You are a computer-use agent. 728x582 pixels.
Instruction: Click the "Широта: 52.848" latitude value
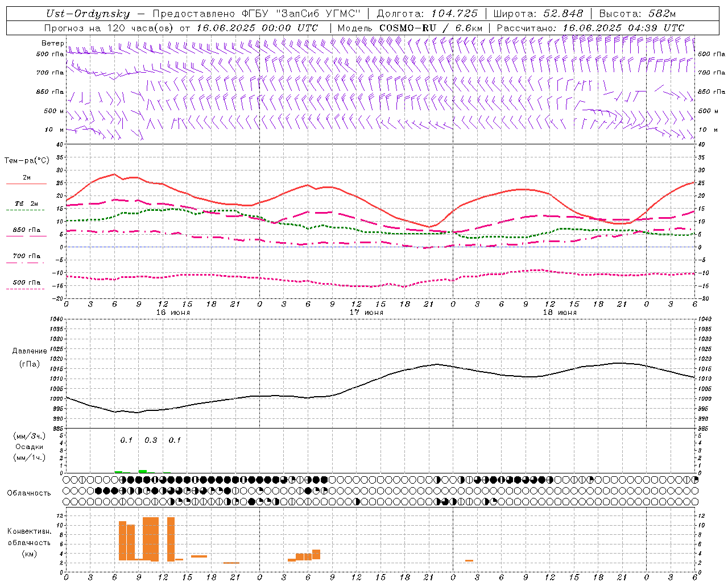[x=538, y=14]
